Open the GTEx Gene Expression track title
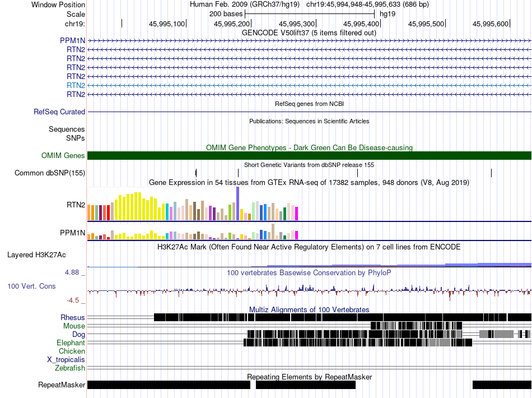 point(309,182)
